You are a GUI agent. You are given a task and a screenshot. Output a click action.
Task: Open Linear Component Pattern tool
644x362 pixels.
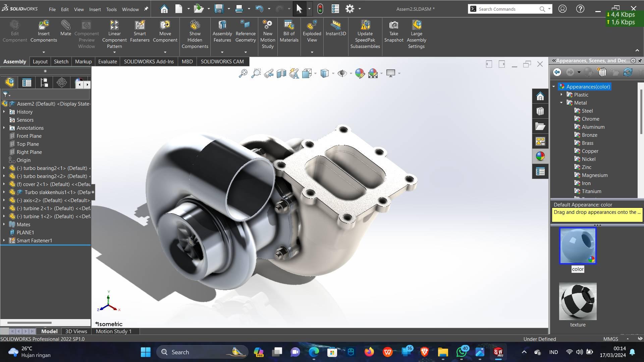pos(114,34)
